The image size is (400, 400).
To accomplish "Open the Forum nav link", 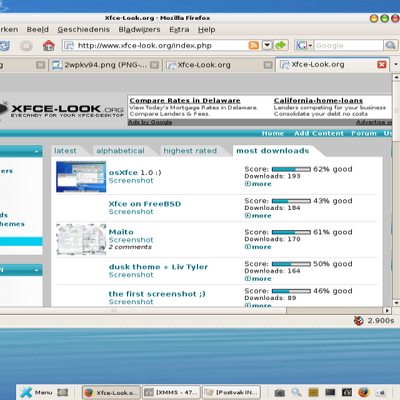I will (364, 133).
